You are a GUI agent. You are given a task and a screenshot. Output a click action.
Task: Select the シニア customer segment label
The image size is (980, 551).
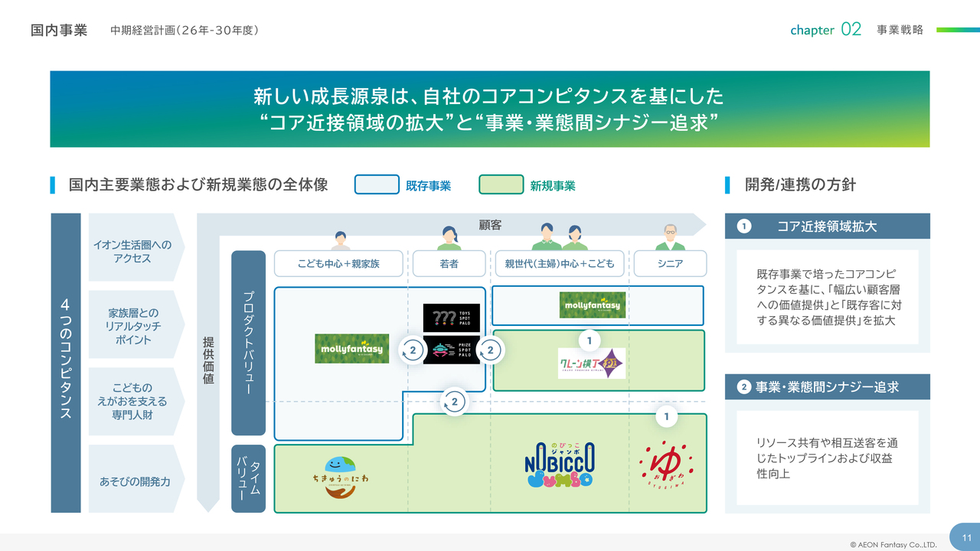pyautogui.click(x=670, y=264)
